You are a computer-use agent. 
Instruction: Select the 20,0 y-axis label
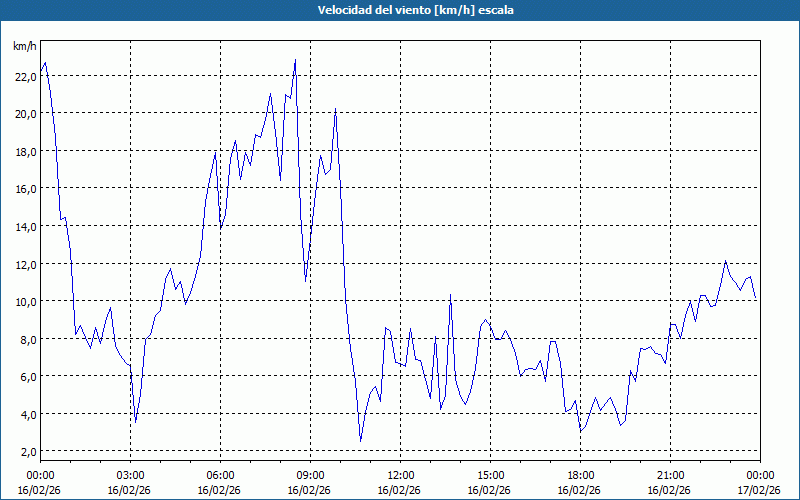pos(25,114)
